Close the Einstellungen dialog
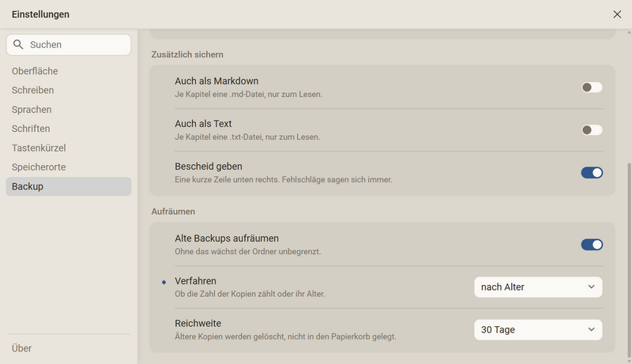The height and width of the screenshot is (364, 632). point(617,14)
